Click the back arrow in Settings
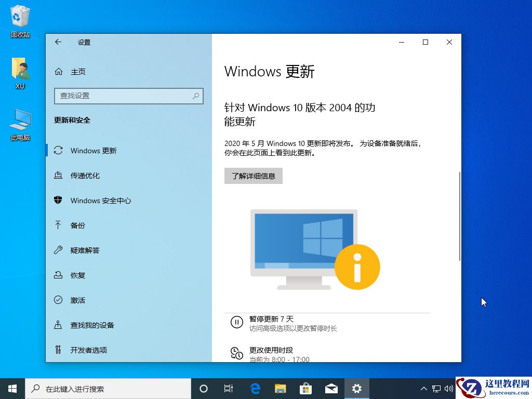The height and width of the screenshot is (399, 532). tap(58, 42)
